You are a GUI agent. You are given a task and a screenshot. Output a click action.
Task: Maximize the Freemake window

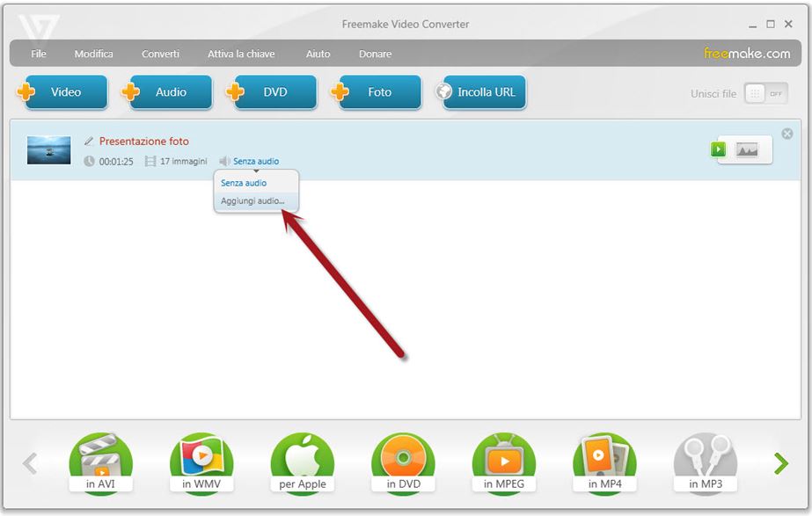(771, 24)
